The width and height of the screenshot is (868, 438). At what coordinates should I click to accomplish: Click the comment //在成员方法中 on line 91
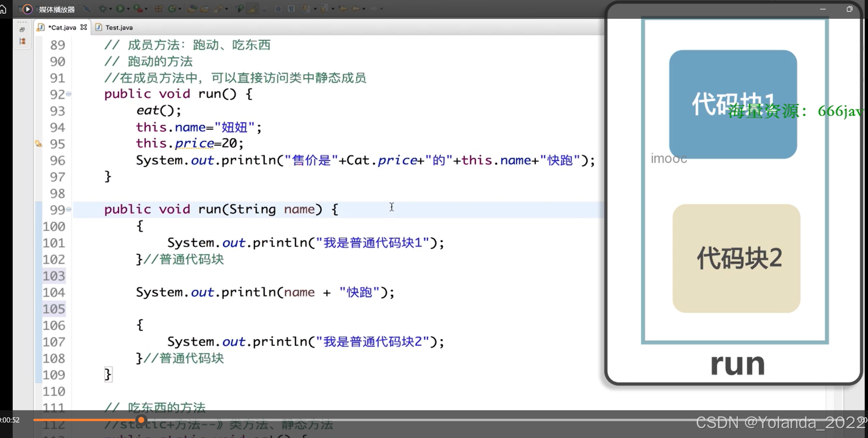pyautogui.click(x=235, y=77)
